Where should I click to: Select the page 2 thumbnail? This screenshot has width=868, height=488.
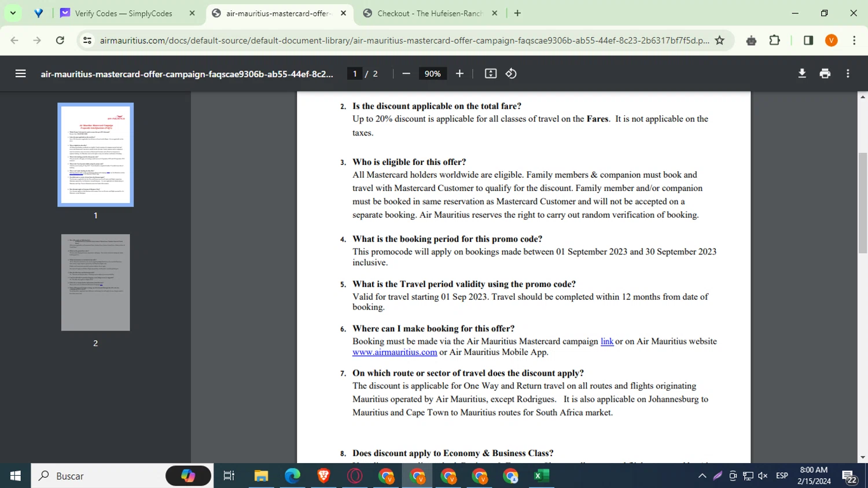(x=95, y=282)
